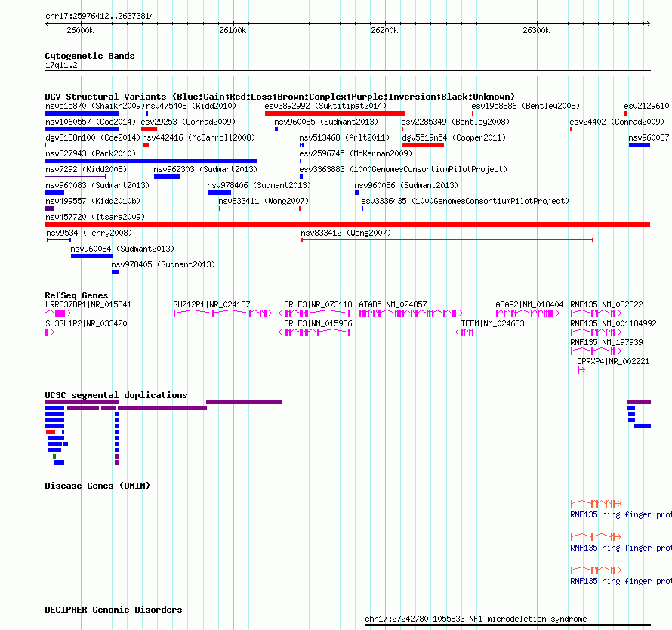This screenshot has height=630, width=672.
Task: Click the RNF135|NM_032322 gene label
Action: (x=606, y=304)
